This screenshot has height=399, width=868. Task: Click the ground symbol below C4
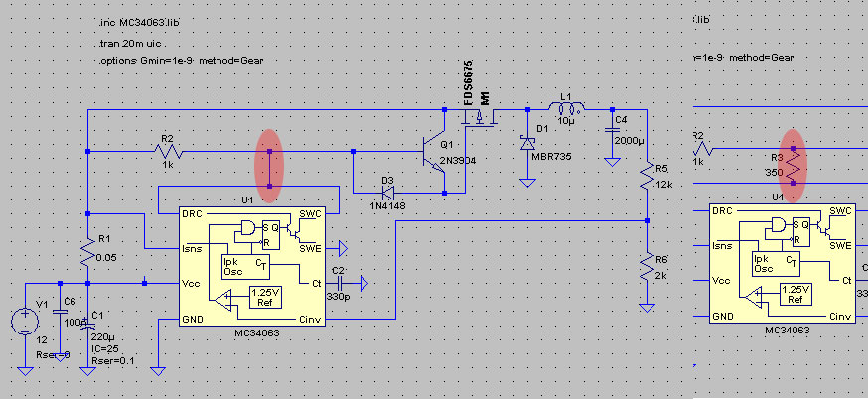(612, 161)
